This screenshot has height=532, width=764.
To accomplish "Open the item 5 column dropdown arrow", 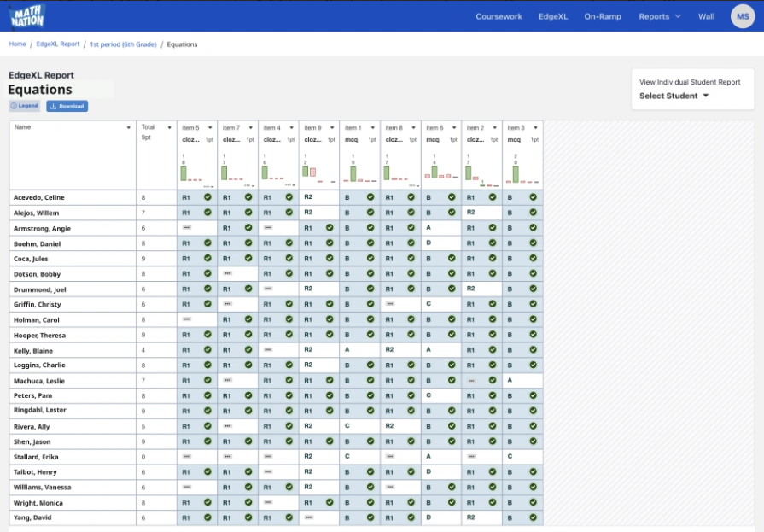I will 210,128.
